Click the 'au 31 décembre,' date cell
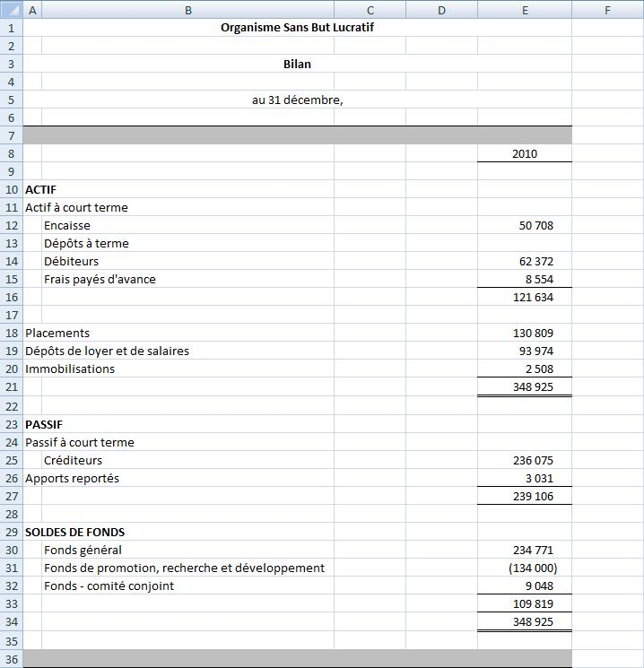 click(297, 100)
